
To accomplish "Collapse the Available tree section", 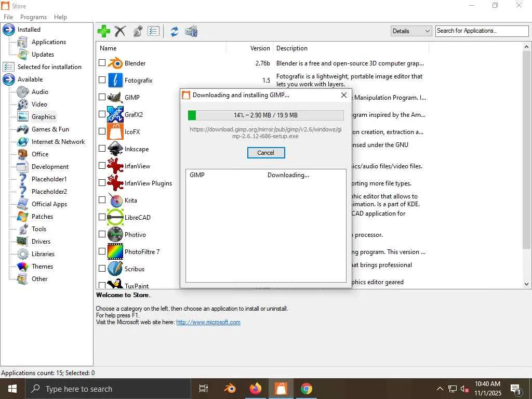I will [9, 79].
